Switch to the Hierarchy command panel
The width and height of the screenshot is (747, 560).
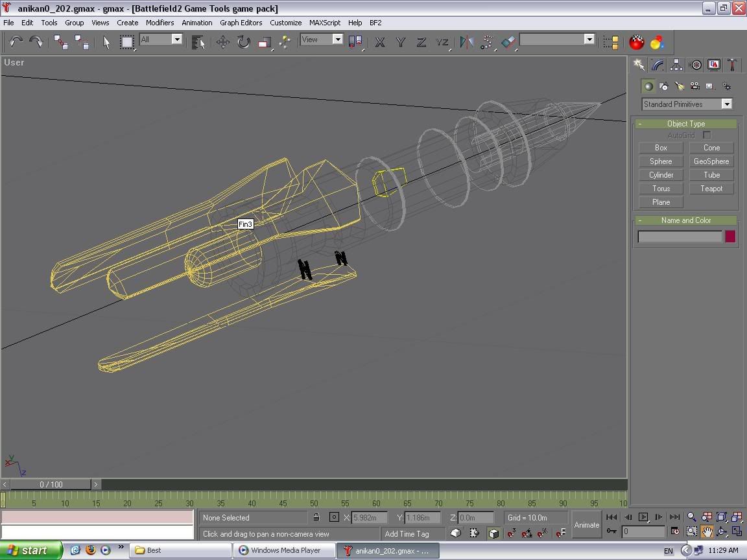[676, 65]
